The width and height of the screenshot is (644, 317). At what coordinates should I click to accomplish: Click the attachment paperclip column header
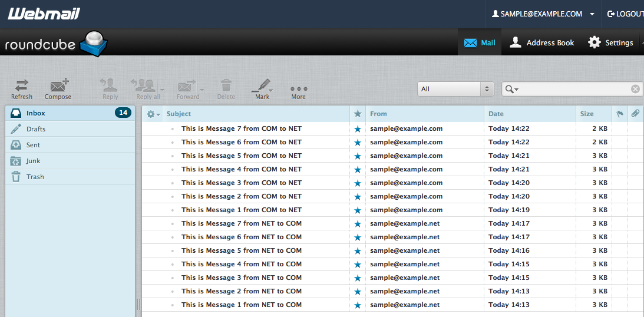(635, 114)
